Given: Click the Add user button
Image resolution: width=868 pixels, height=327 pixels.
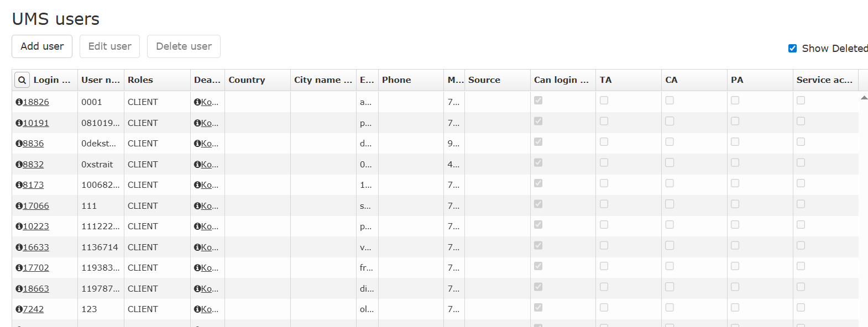Looking at the screenshot, I should point(42,46).
